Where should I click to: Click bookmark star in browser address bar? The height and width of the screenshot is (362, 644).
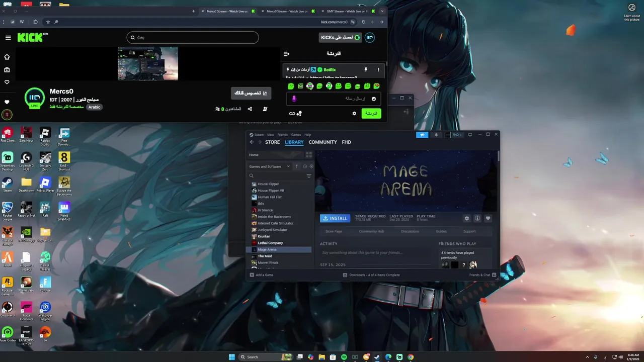coord(48,22)
